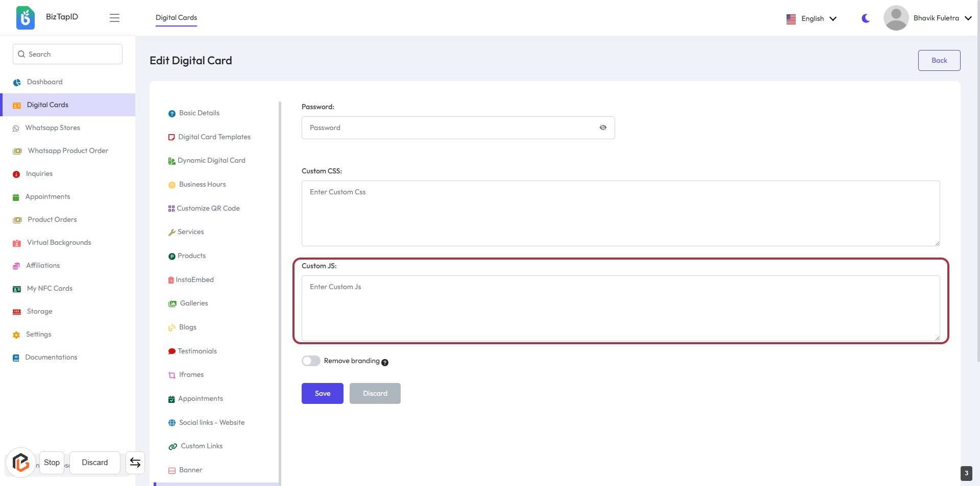
Task: Switch to dark mode with the moon icon
Action: (x=866, y=18)
